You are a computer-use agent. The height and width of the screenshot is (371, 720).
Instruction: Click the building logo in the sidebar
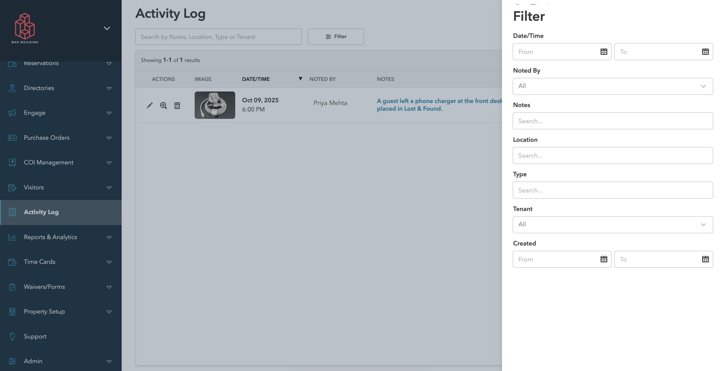(x=25, y=28)
